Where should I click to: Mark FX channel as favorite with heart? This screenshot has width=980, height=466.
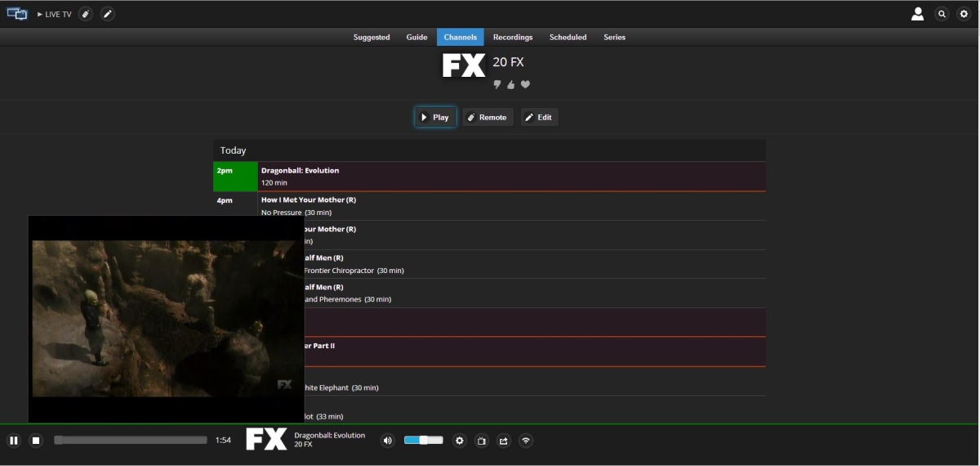(x=525, y=84)
